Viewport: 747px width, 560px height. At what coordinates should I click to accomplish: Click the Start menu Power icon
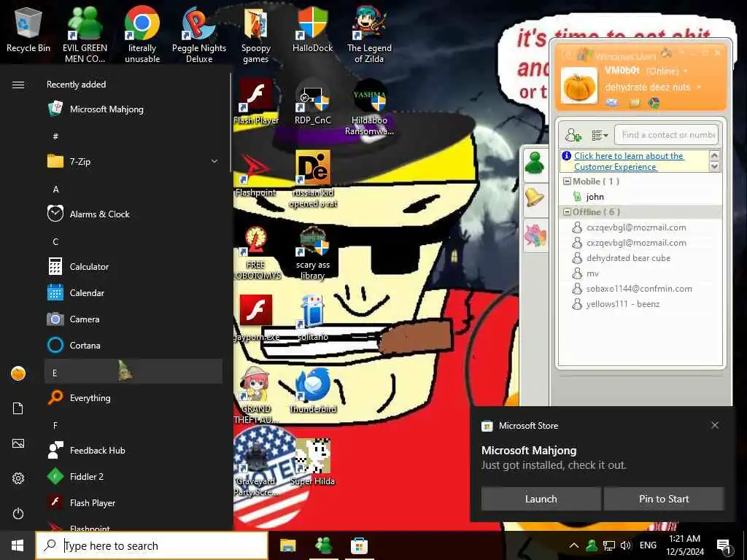click(x=18, y=513)
